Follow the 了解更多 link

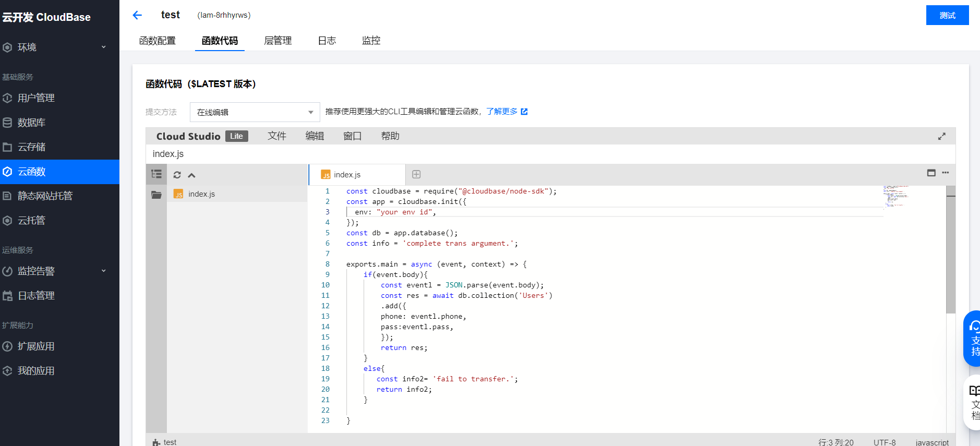(502, 112)
